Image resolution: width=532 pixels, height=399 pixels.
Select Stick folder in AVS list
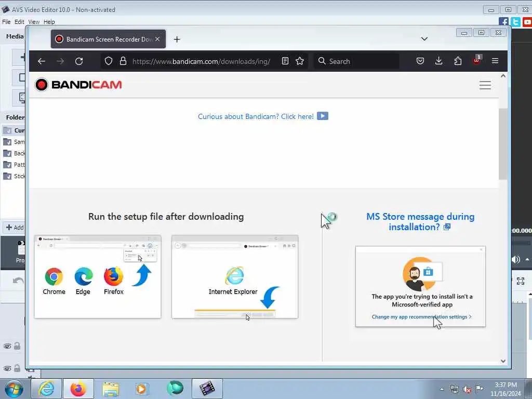pyautogui.click(x=14, y=176)
